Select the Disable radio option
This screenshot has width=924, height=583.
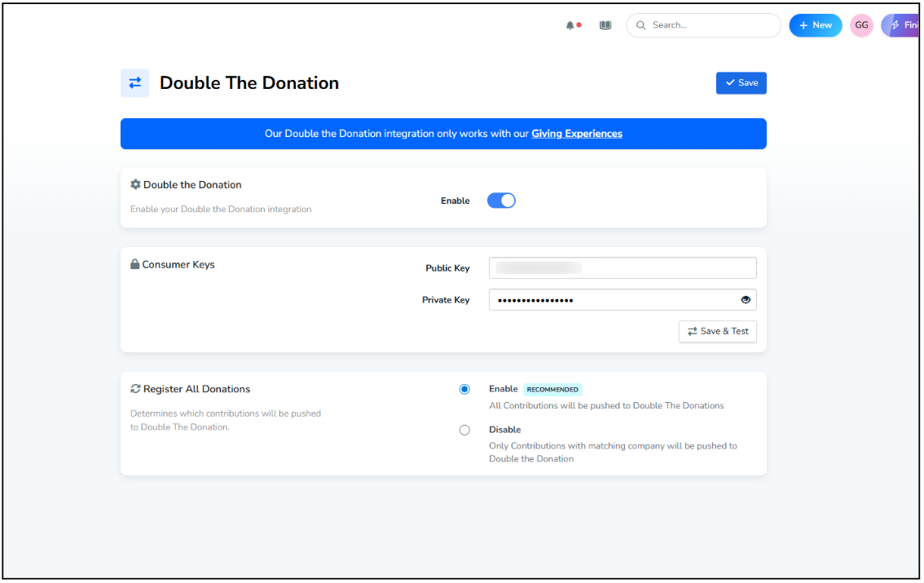tap(464, 430)
